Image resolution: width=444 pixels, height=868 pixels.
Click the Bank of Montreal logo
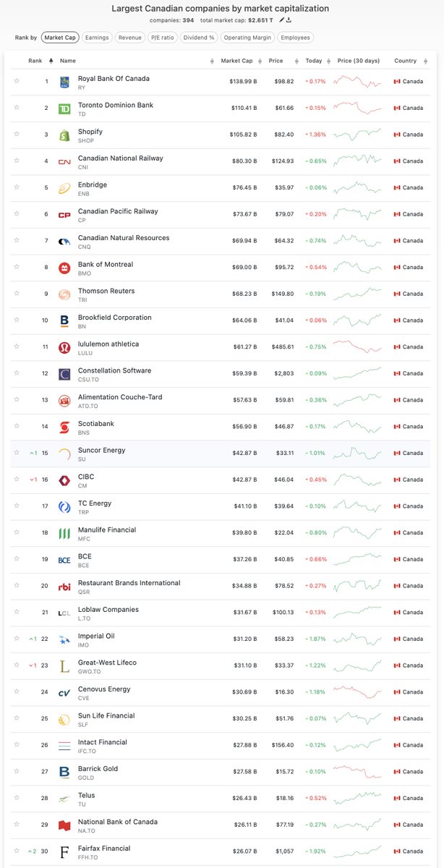[x=64, y=268]
